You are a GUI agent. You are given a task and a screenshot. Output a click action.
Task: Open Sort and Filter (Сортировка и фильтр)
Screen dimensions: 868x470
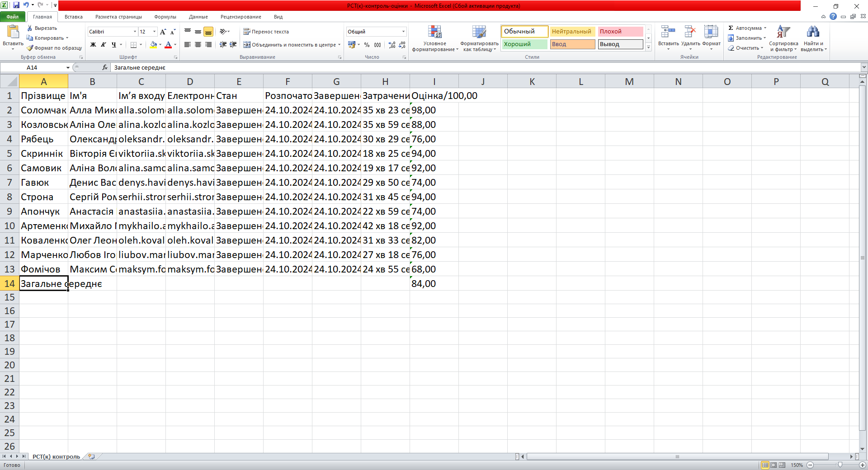pos(783,38)
